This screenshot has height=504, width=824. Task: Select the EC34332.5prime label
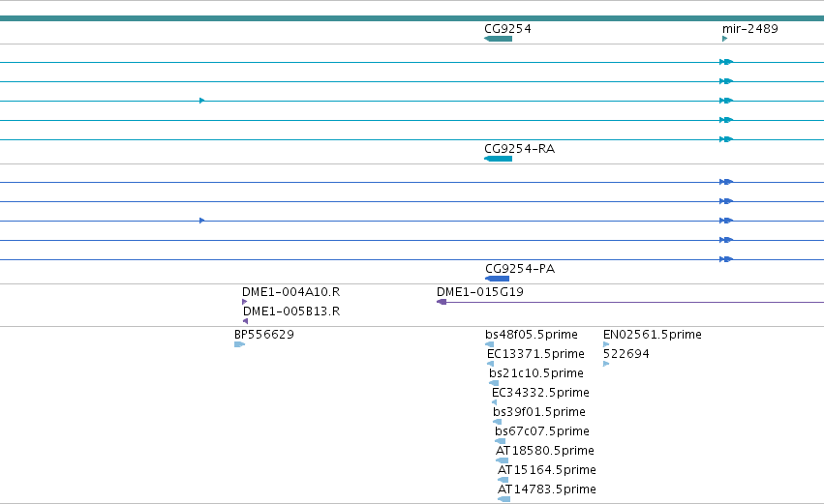[x=540, y=393]
